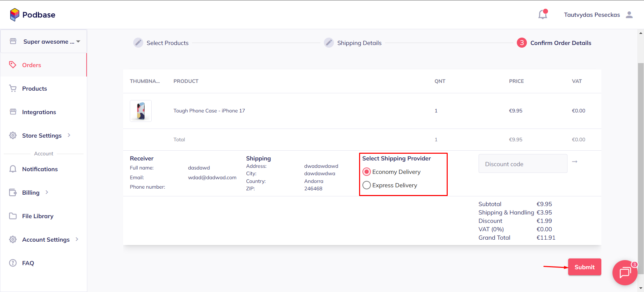
Task: Open the phone case product thumbnail
Action: pos(141,111)
